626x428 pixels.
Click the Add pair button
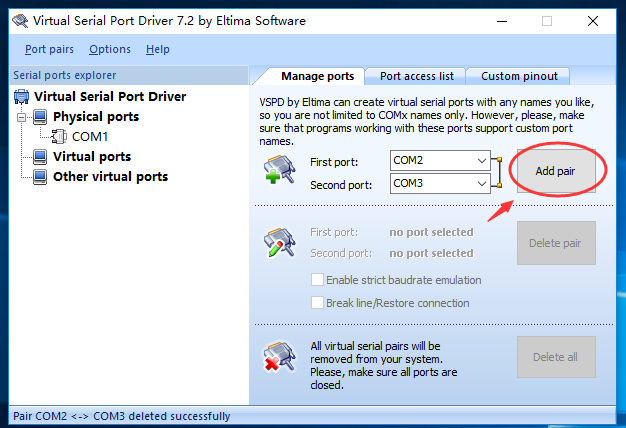point(556,171)
